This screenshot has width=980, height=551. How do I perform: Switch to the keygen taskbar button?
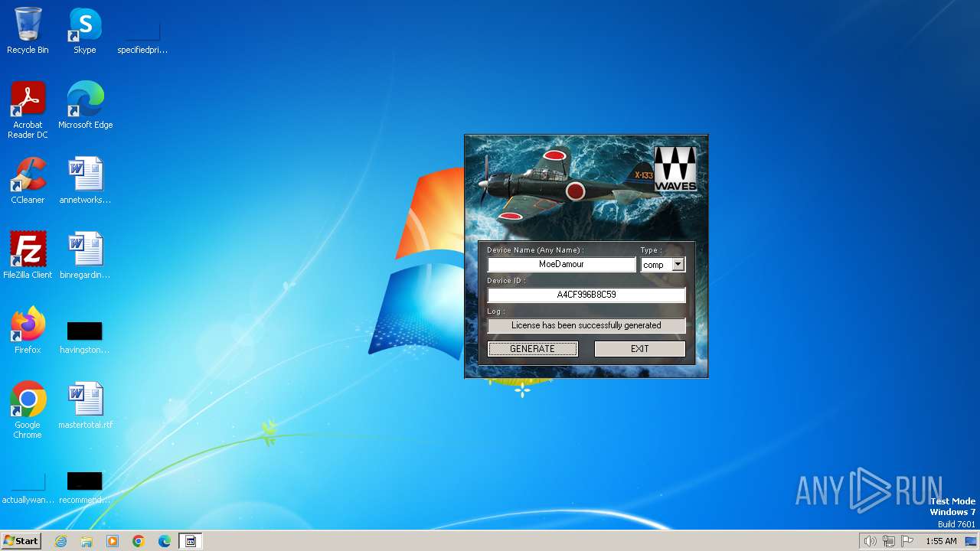(x=191, y=541)
